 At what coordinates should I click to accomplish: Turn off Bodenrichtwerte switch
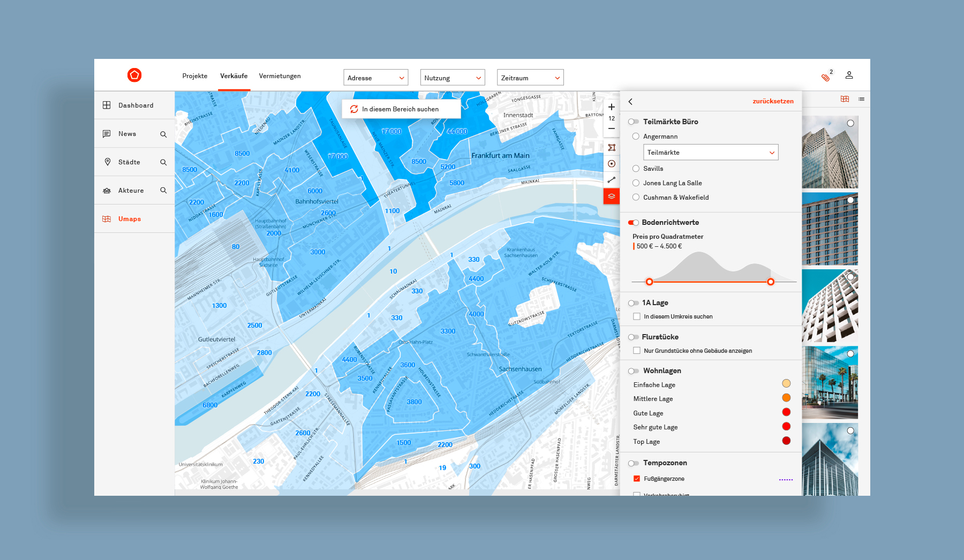point(634,222)
